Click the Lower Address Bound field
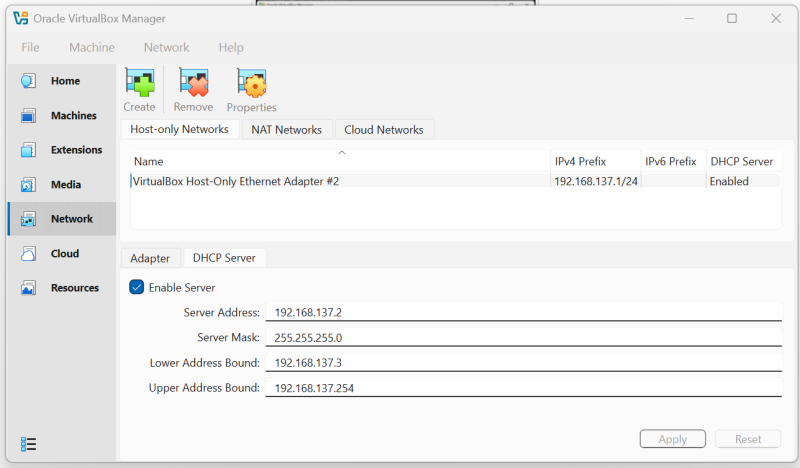Viewport: 800px width, 468px height. (x=523, y=362)
